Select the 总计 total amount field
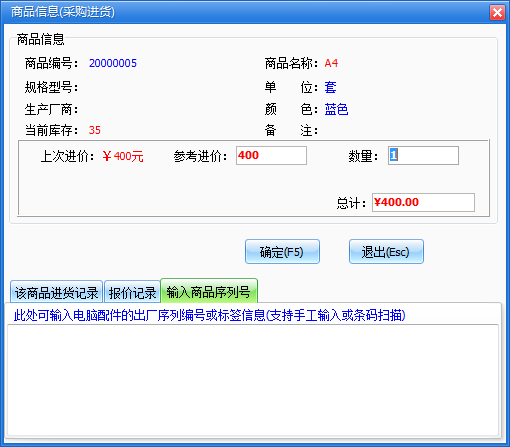Screen dimensions: 510x447 coord(423,202)
